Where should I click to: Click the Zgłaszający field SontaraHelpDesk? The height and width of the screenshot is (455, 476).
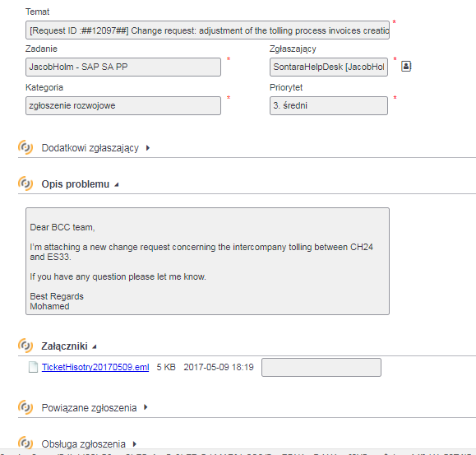[x=329, y=67]
